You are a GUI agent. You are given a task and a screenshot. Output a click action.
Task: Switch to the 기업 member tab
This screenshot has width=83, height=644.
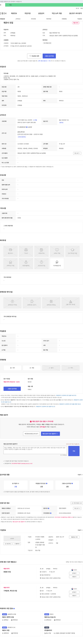coord(10,5)
